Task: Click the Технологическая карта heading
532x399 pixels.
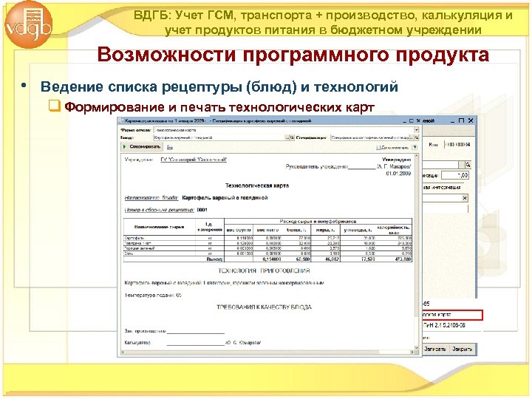Action: pyautogui.click(x=257, y=185)
